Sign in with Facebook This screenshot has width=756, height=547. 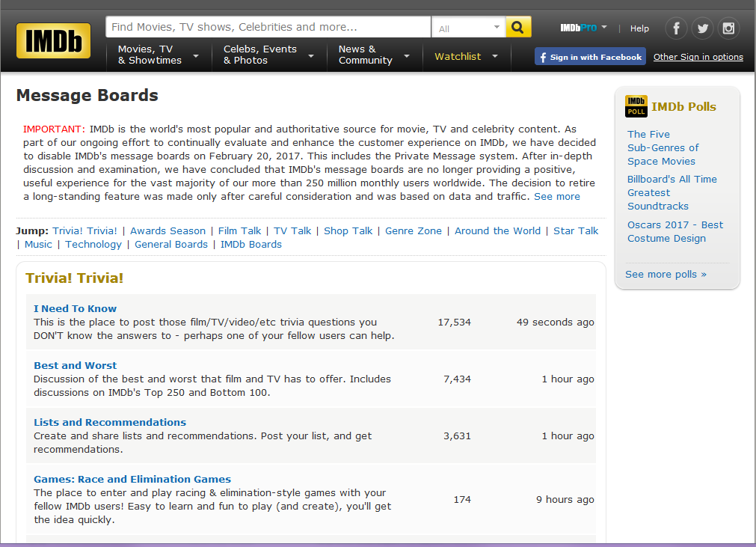point(590,57)
